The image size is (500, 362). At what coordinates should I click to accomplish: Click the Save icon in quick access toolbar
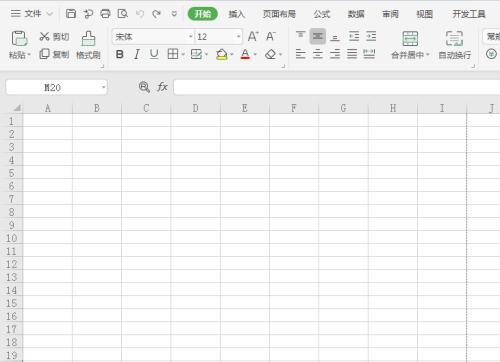71,14
